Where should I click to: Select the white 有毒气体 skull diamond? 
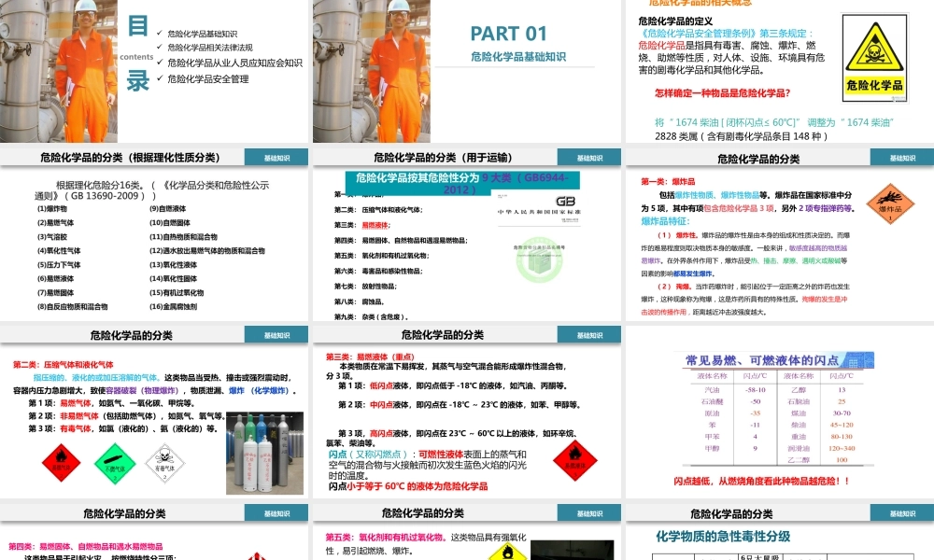click(165, 462)
